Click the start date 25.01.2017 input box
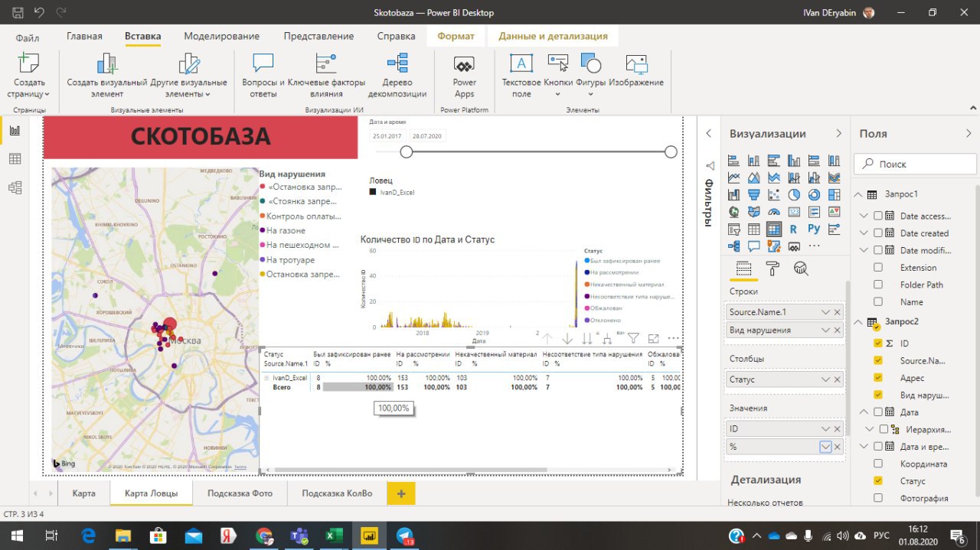 tap(387, 136)
